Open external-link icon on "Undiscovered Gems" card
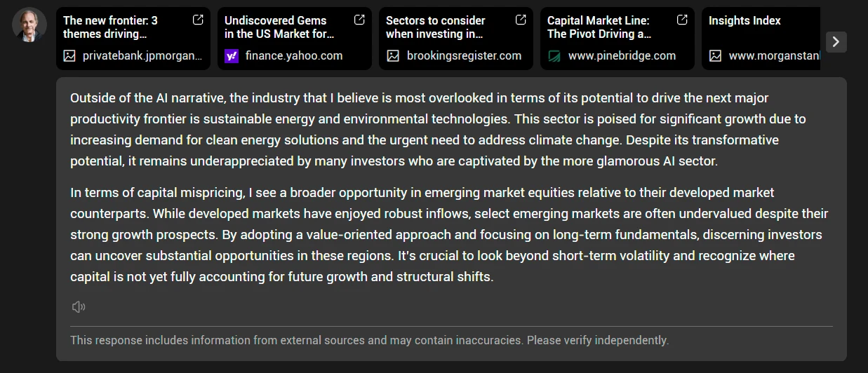The width and height of the screenshot is (868, 373). coord(359,20)
